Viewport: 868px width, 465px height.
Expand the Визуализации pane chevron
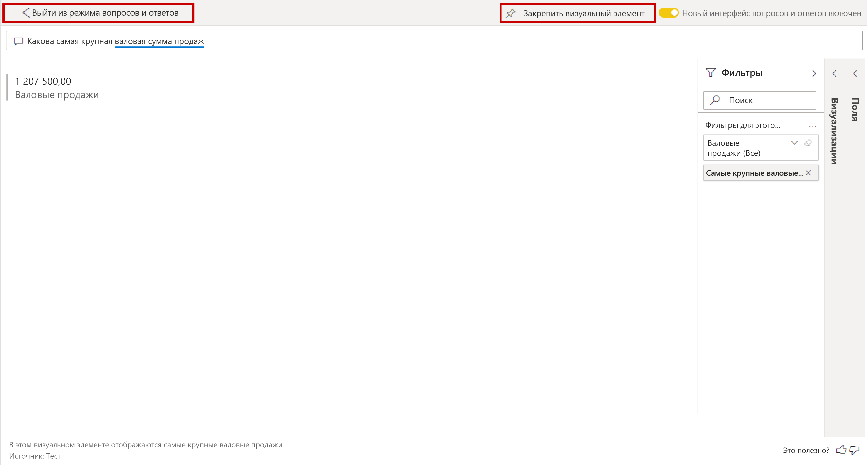(834, 73)
